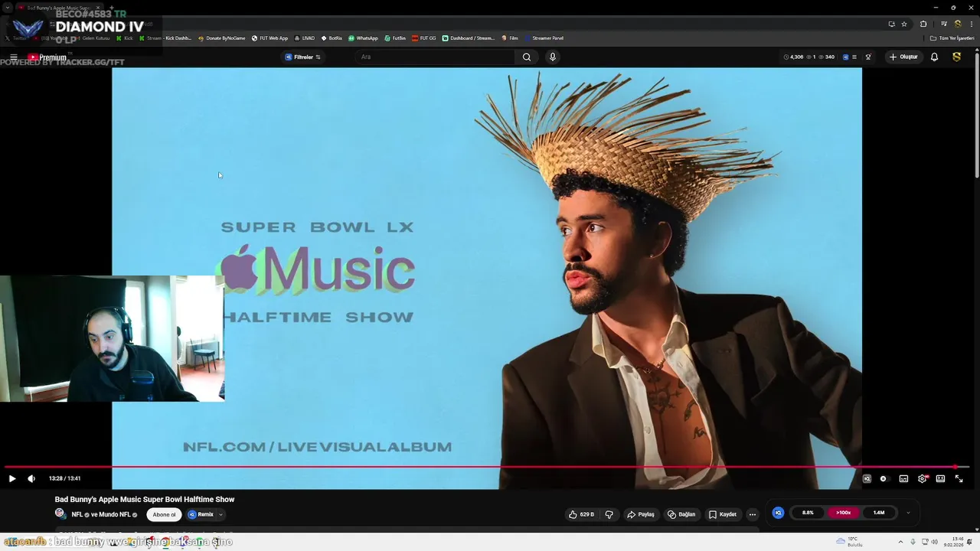Click the YouTube search input field
The height and width of the screenshot is (551, 980).
(x=436, y=57)
